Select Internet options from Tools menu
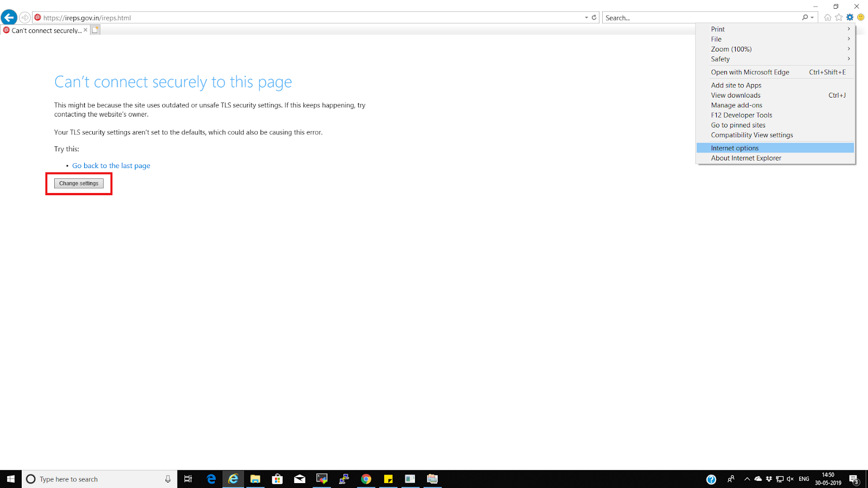The width and height of the screenshot is (868, 488). tap(775, 148)
